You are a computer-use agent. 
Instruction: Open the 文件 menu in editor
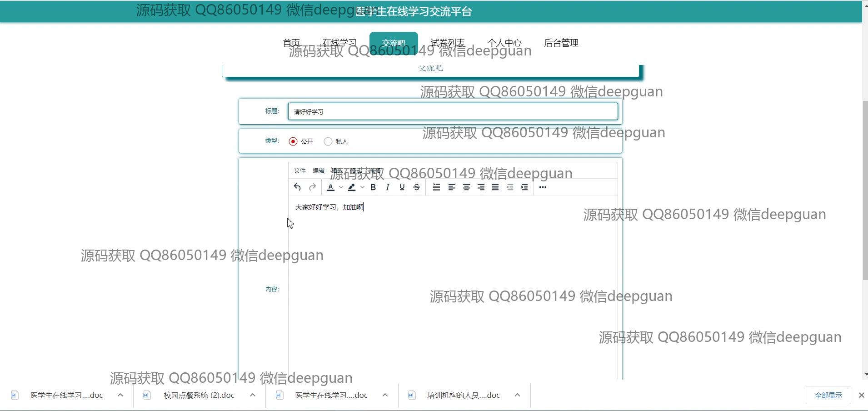(299, 170)
